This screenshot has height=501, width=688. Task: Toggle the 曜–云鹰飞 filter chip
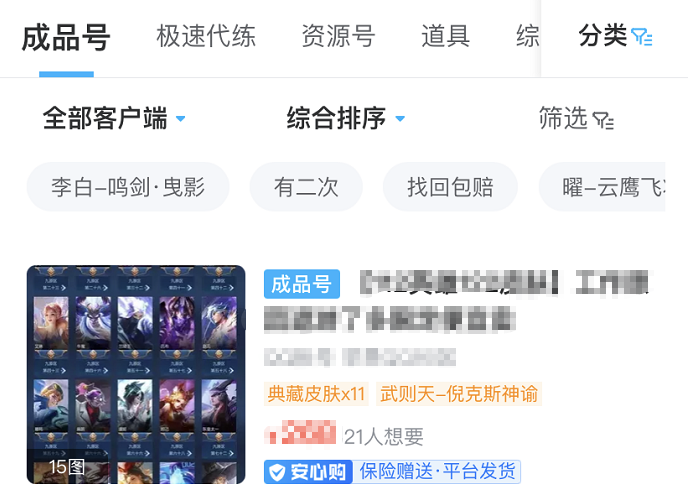pyautogui.click(x=602, y=187)
